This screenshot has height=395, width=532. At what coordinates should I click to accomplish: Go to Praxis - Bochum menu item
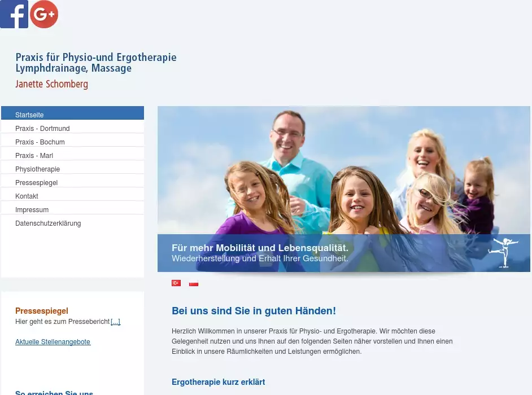pos(40,142)
